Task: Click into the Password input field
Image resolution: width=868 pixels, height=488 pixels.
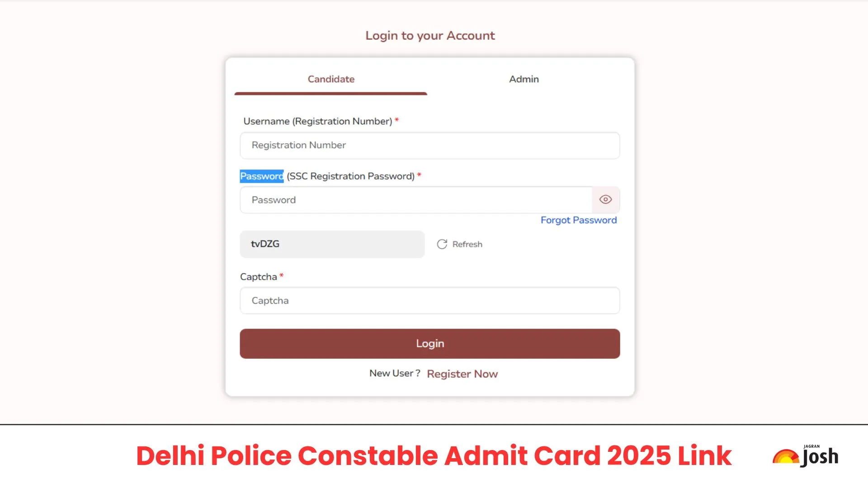Action: pyautogui.click(x=416, y=200)
